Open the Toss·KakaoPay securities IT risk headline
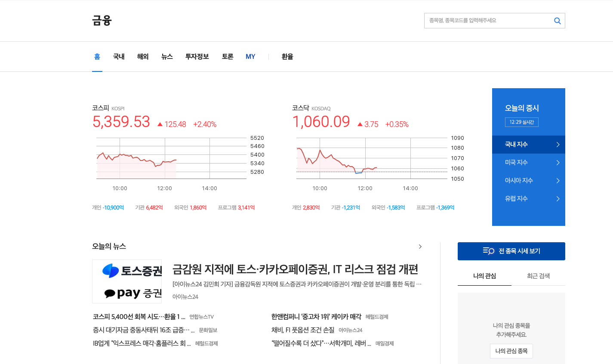This screenshot has width=613, height=364. tap(296, 269)
